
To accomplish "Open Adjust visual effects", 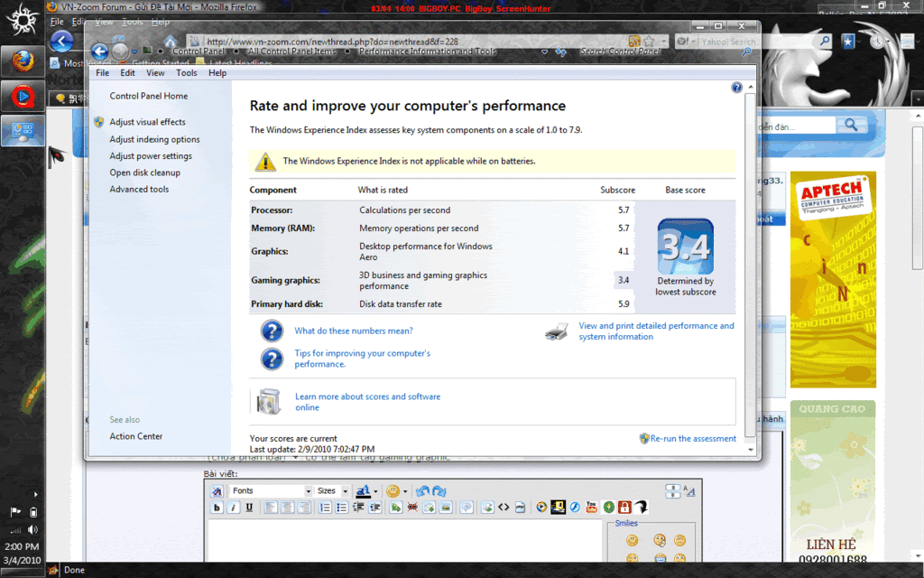I will pyautogui.click(x=147, y=122).
